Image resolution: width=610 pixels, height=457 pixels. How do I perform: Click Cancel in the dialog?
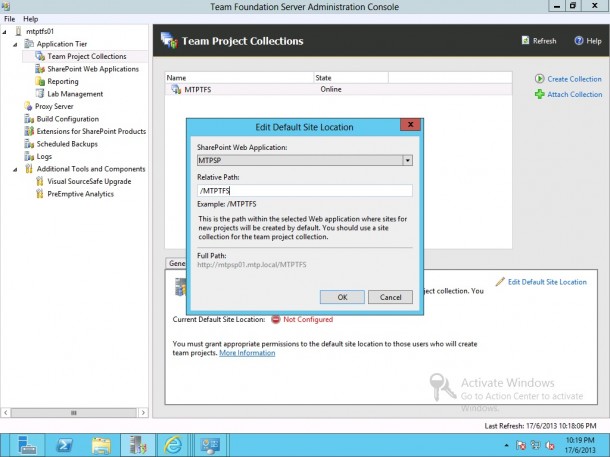point(390,297)
